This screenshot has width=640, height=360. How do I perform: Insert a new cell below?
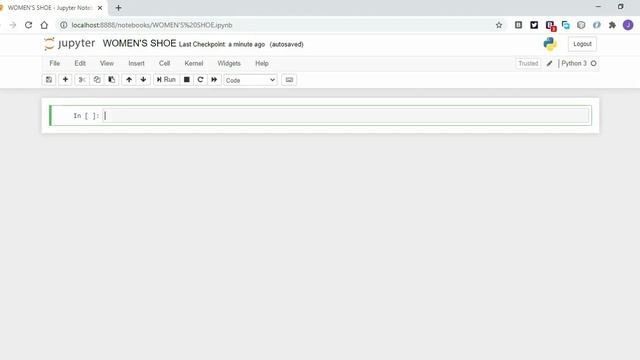[65, 80]
